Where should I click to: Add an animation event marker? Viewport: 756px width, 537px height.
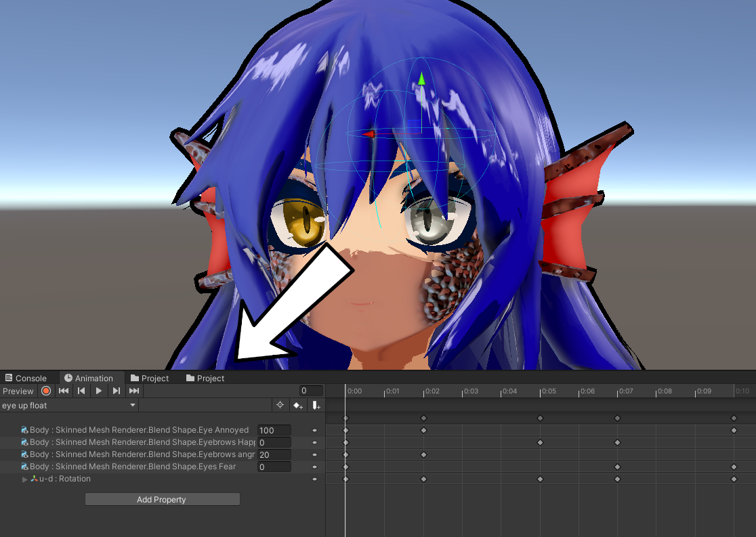[316, 405]
